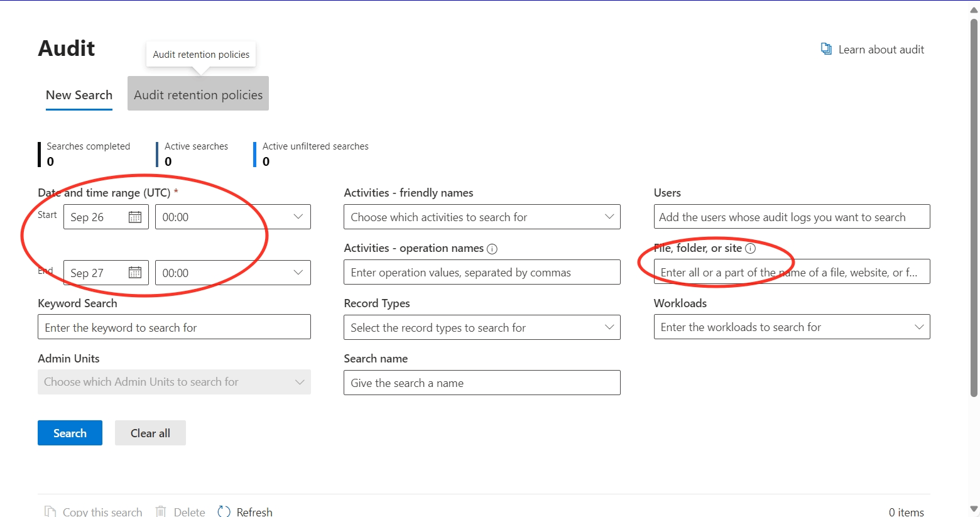Focus the Users input field
The height and width of the screenshot is (517, 980).
pyautogui.click(x=792, y=217)
